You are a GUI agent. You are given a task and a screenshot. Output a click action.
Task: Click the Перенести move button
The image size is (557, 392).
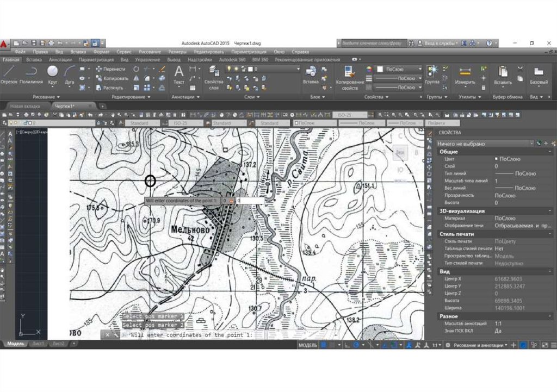pyautogui.click(x=110, y=69)
